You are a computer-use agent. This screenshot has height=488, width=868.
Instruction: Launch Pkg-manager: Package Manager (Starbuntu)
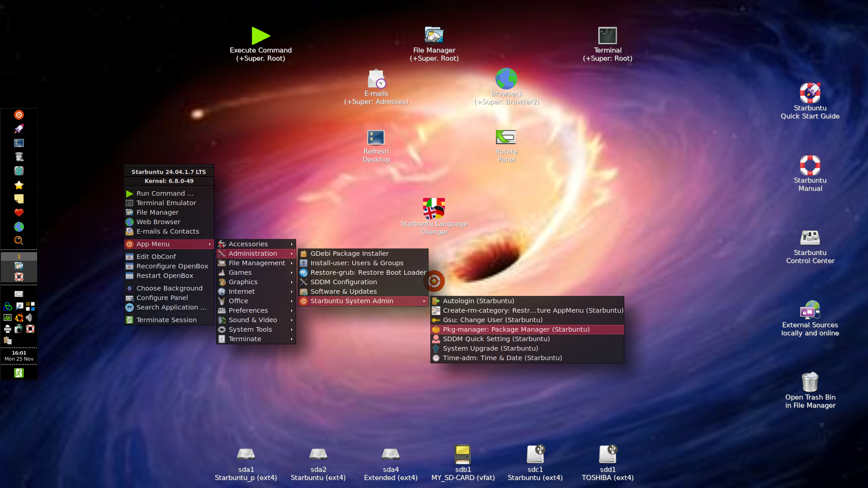coord(527,329)
